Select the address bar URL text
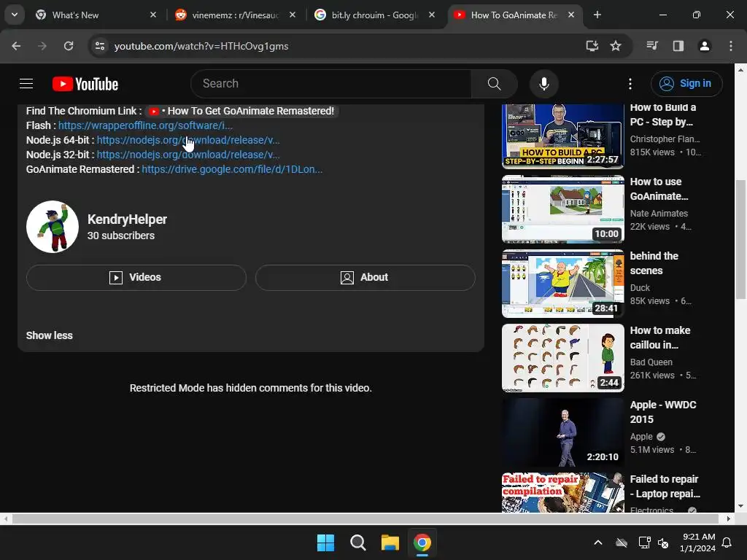 click(x=201, y=46)
